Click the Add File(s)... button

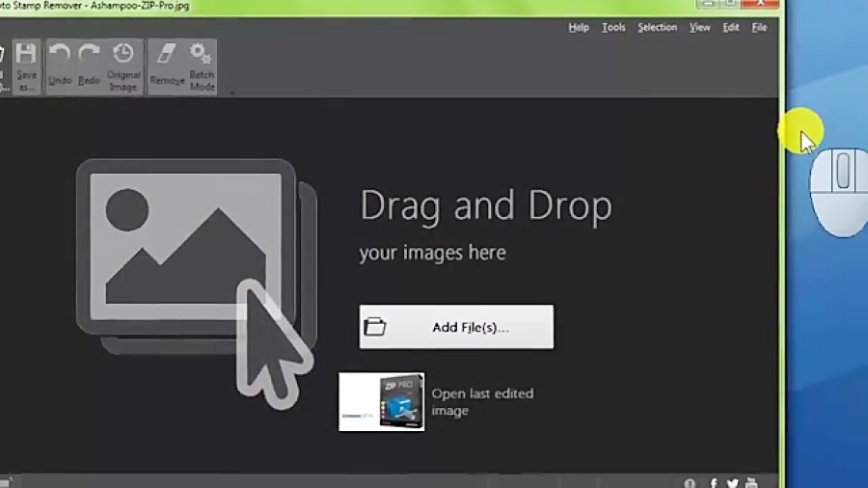coord(456,327)
